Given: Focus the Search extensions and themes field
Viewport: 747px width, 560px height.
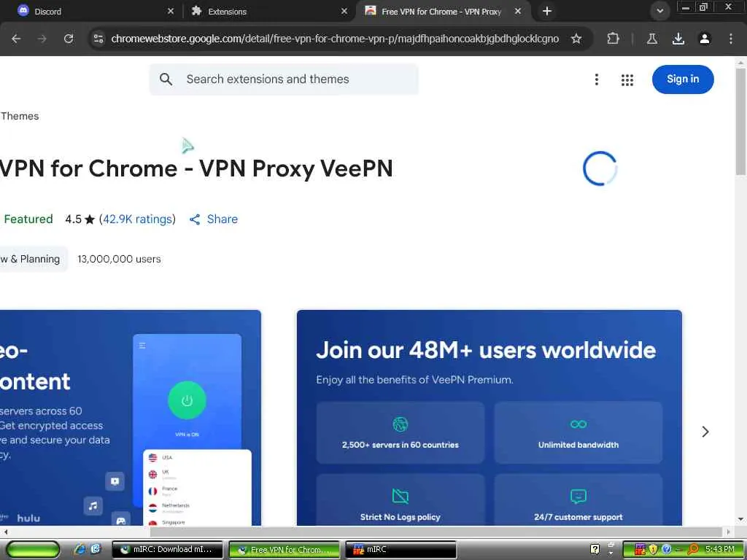Looking at the screenshot, I should [x=284, y=79].
